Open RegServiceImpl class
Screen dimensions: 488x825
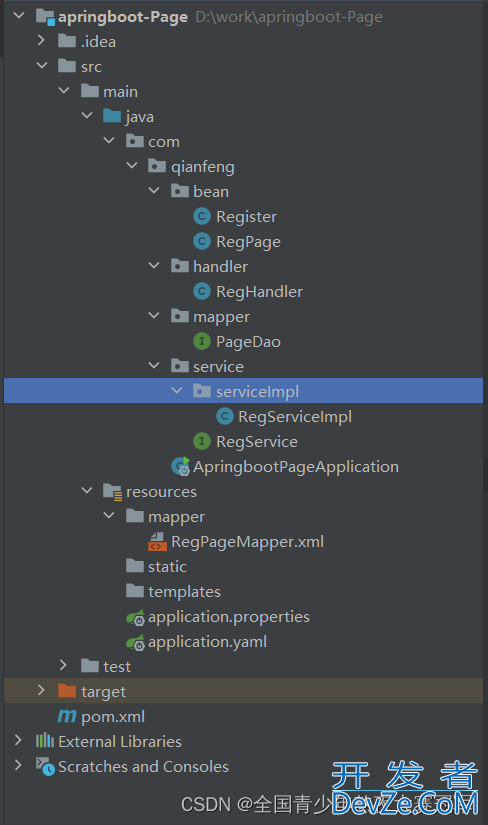tap(295, 417)
